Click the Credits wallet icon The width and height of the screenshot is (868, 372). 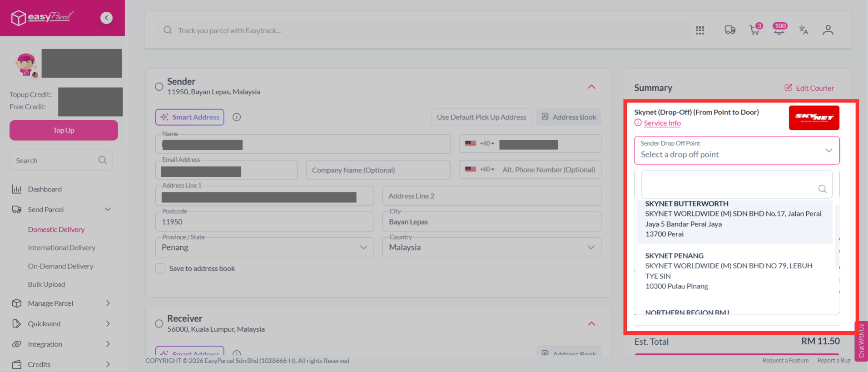click(x=17, y=364)
